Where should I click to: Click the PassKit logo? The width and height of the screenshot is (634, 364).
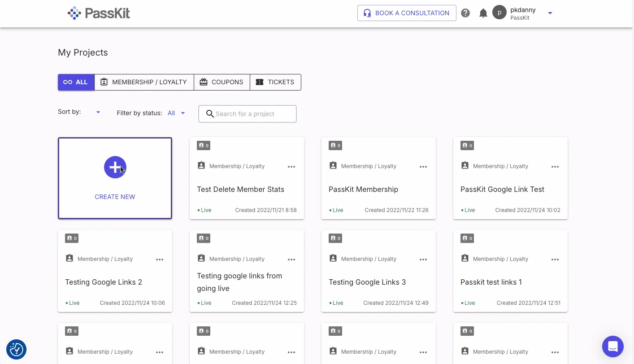pyautogui.click(x=99, y=13)
